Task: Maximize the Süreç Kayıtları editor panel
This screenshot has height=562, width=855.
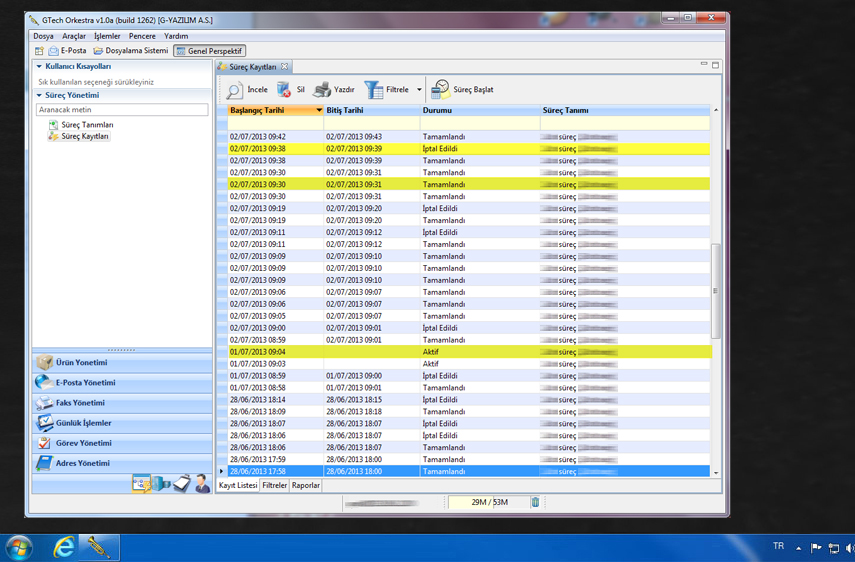Action: pos(715,65)
